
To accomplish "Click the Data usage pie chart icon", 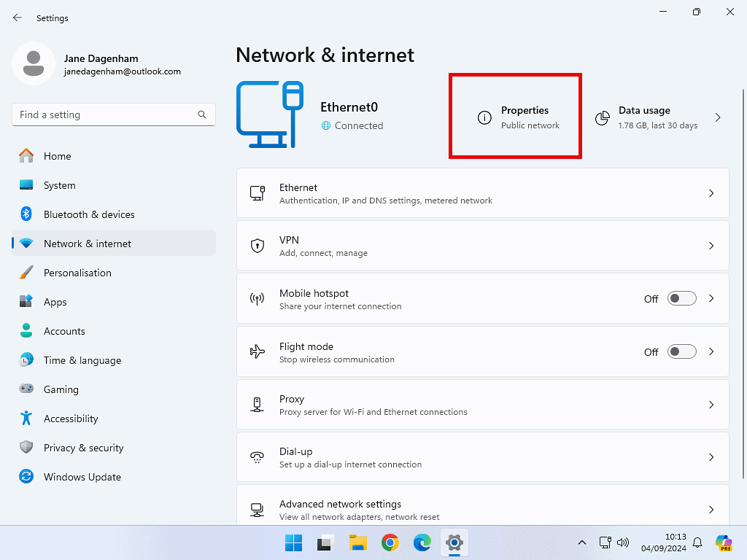I will click(603, 118).
